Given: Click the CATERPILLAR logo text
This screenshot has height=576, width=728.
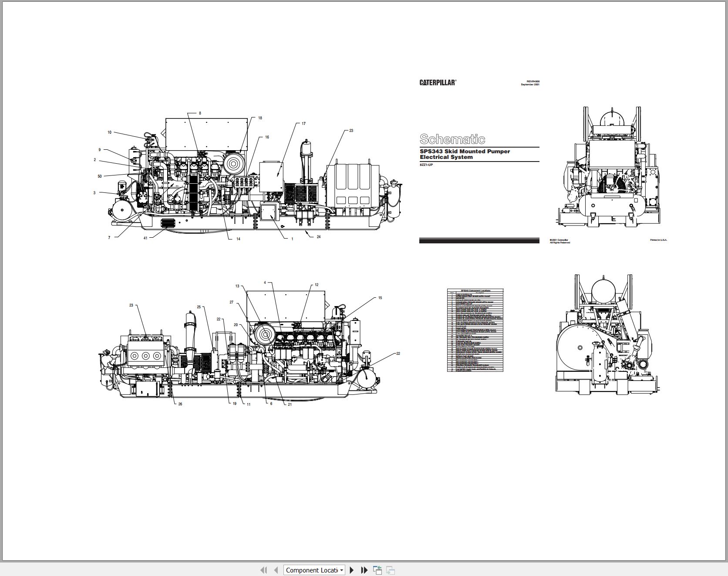Looking at the screenshot, I should click(438, 82).
